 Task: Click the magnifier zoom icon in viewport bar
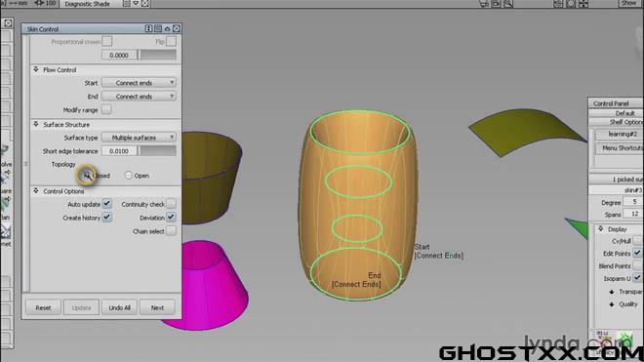coord(508,4)
